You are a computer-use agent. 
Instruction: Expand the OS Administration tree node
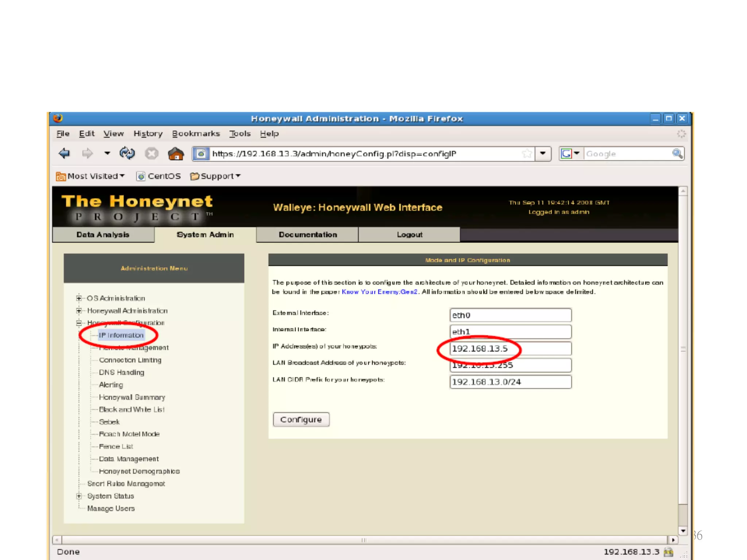pos(79,298)
